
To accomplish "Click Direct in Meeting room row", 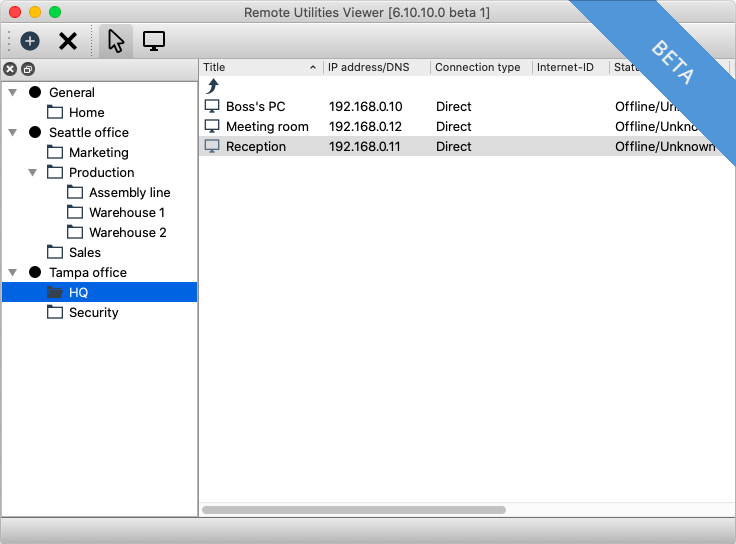I will (453, 127).
